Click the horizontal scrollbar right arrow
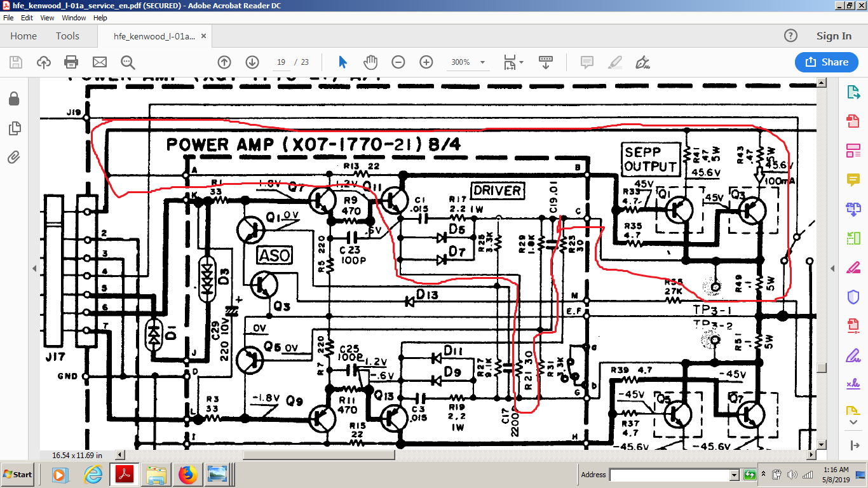The image size is (868, 488). (x=811, y=455)
